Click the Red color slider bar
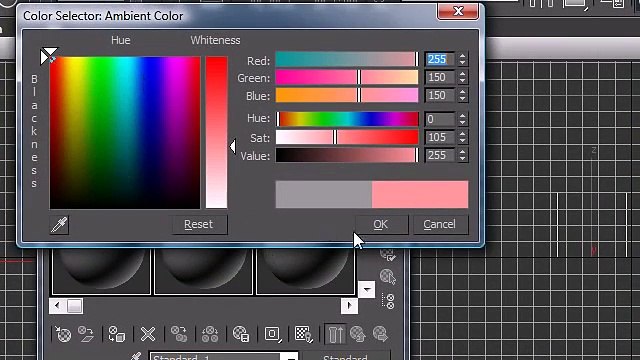This screenshot has width=640, height=360. tap(347, 59)
